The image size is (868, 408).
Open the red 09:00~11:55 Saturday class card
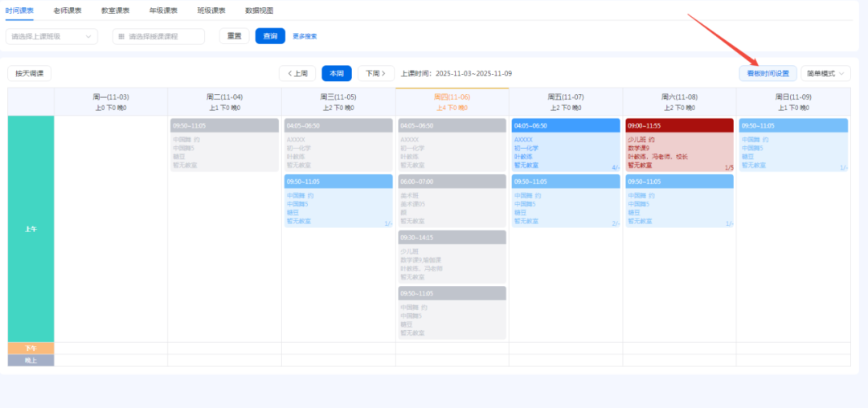pyautogui.click(x=679, y=145)
